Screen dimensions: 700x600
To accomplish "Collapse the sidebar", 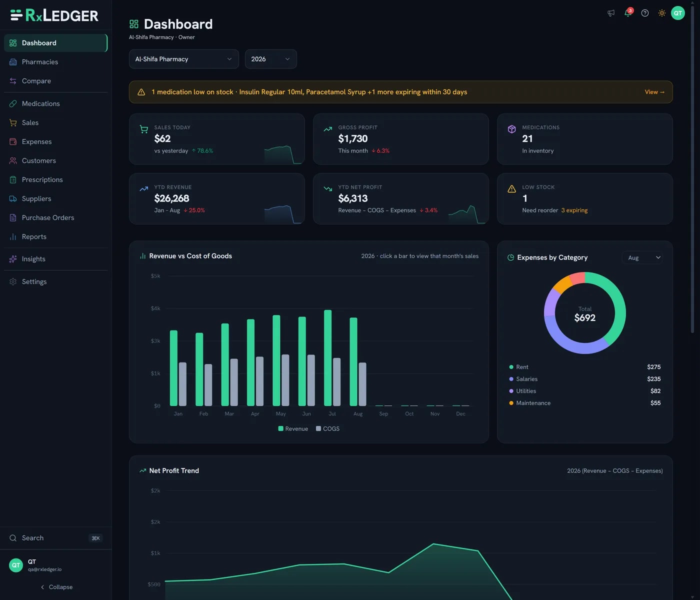I will [x=56, y=587].
